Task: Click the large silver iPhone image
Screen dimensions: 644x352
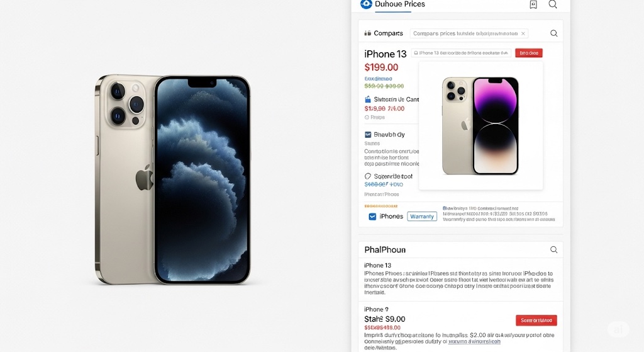Action: pyautogui.click(x=173, y=179)
